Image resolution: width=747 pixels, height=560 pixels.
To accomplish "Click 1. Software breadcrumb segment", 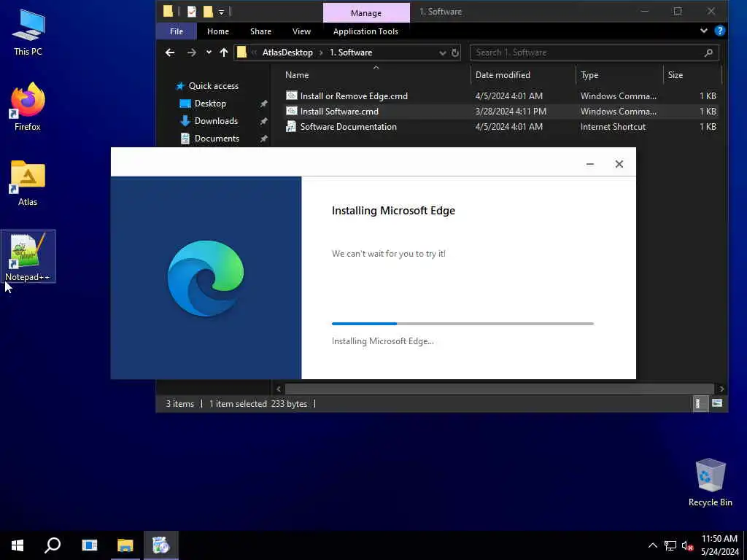I will click(x=351, y=52).
